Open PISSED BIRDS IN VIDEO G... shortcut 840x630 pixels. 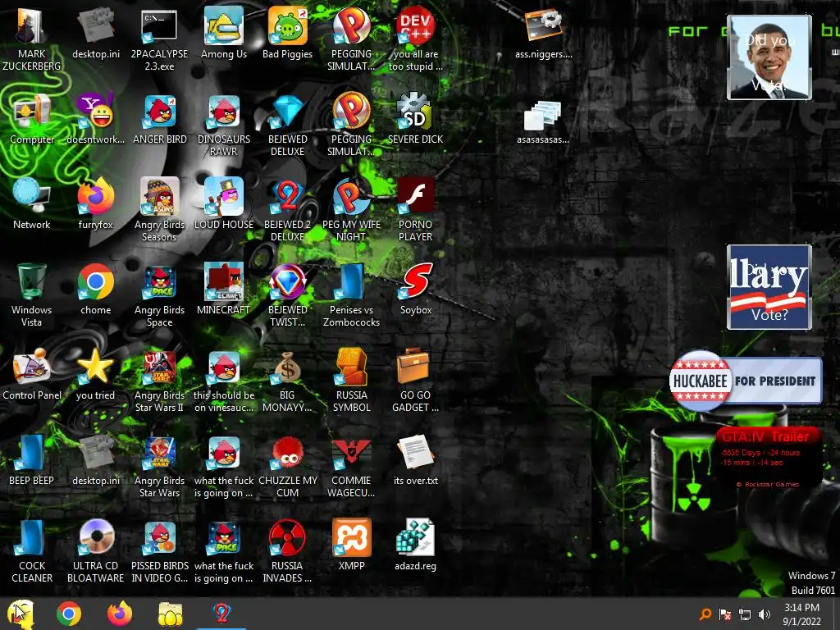pos(160,550)
